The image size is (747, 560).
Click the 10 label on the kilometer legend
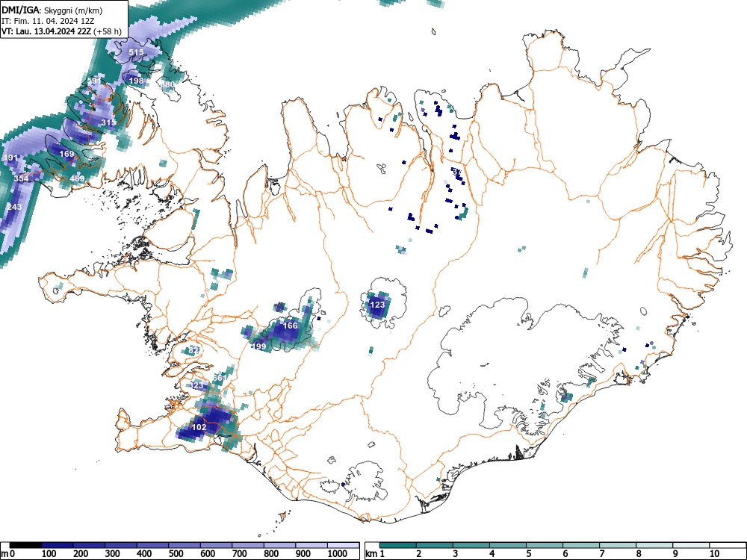714,553
